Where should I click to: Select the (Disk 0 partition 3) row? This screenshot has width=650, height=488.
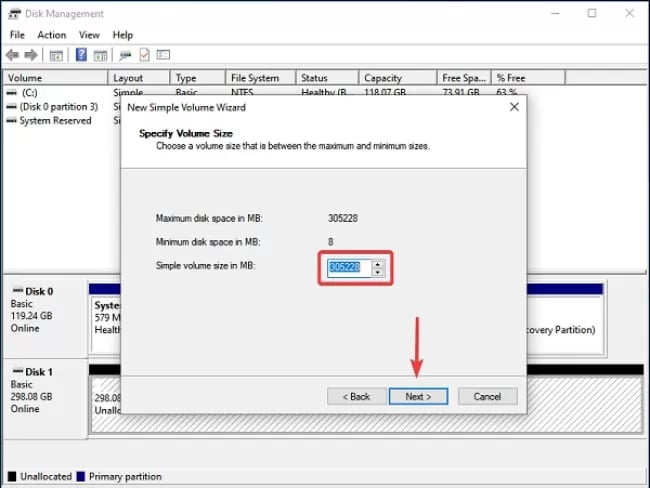pos(59,107)
